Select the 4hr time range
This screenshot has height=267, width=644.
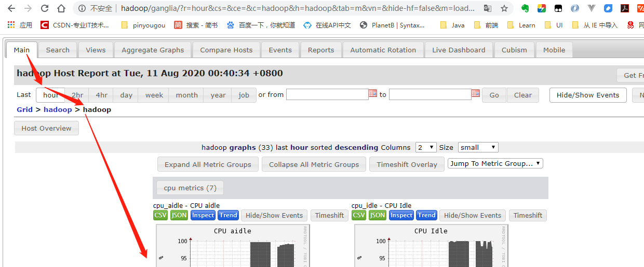[102, 95]
